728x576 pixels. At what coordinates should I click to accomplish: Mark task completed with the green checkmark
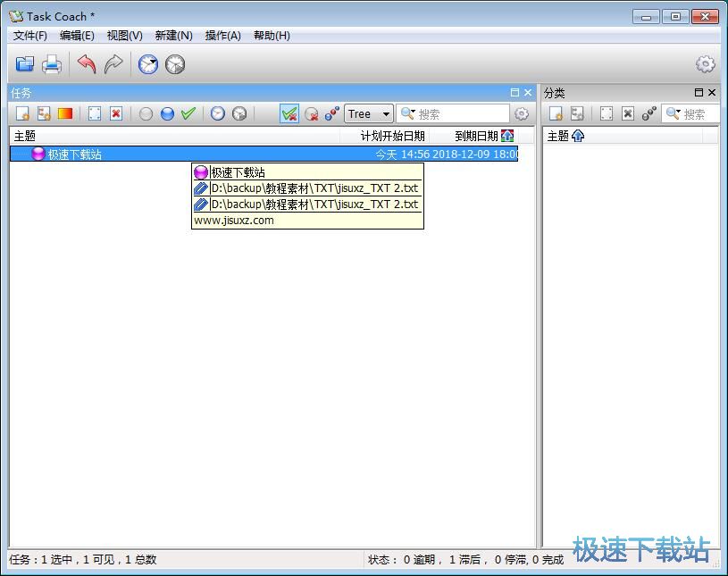(188, 113)
